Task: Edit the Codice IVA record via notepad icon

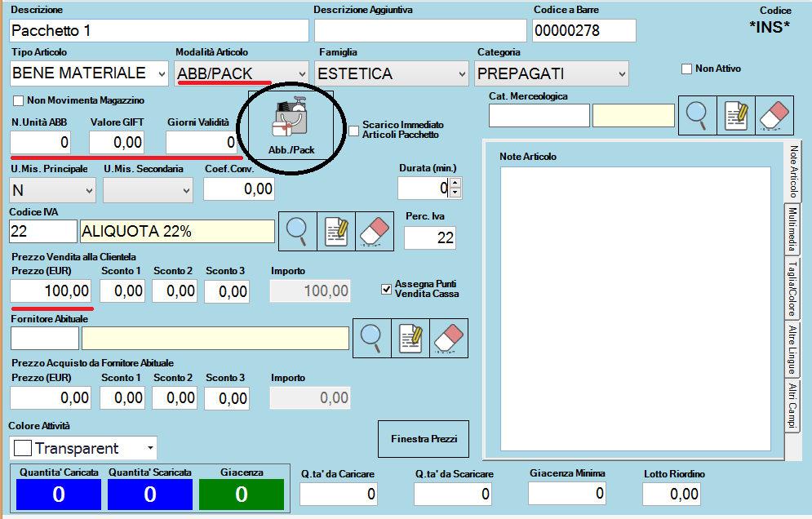Action: [335, 231]
